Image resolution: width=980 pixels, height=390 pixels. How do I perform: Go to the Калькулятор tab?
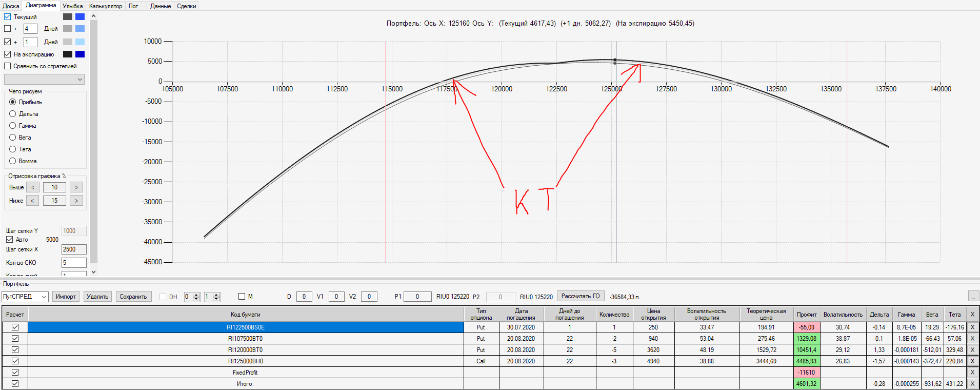pyautogui.click(x=106, y=6)
